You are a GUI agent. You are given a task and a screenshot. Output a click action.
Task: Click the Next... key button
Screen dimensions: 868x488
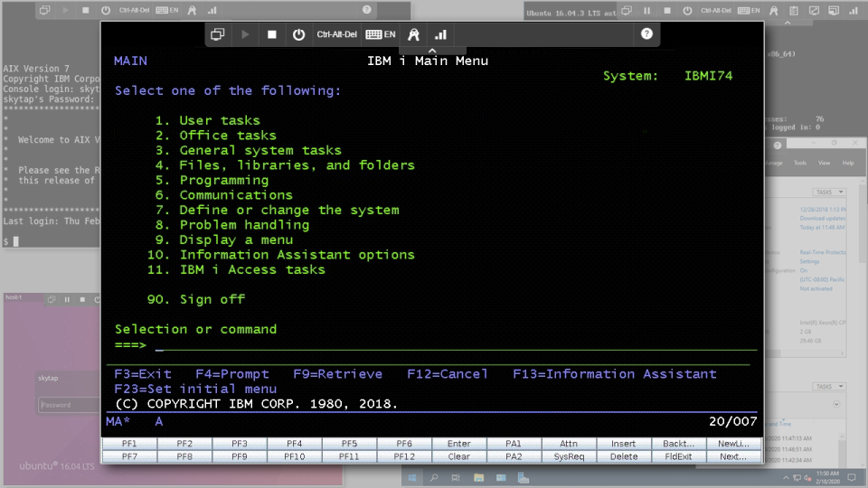[x=733, y=456]
